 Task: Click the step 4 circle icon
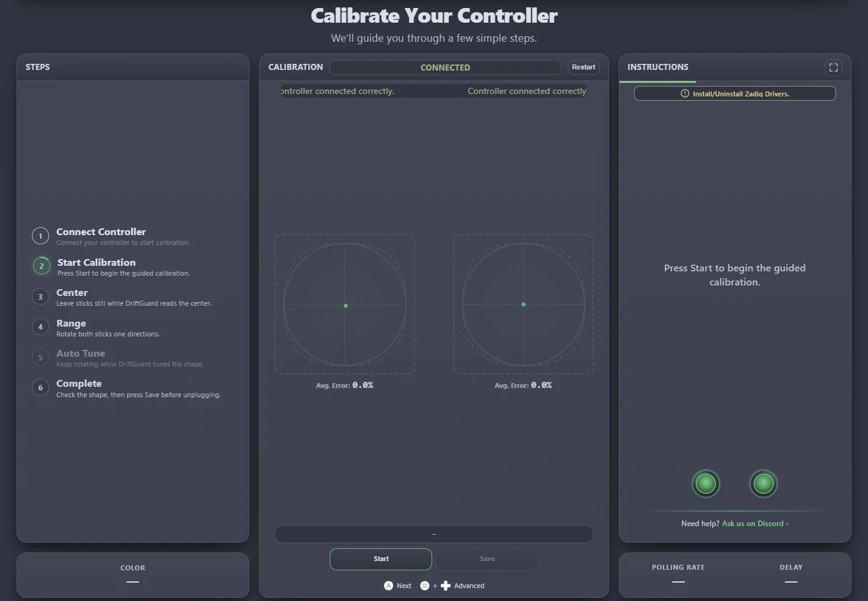coord(41,327)
